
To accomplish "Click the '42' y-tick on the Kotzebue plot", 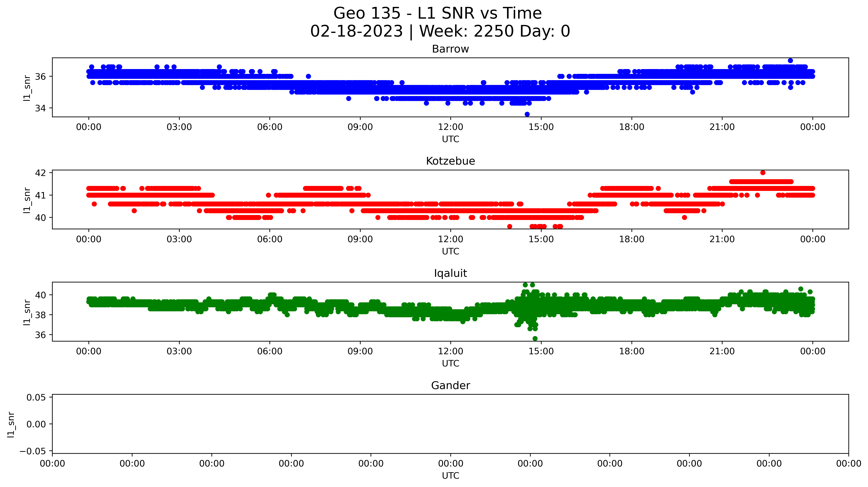I will click(40, 173).
